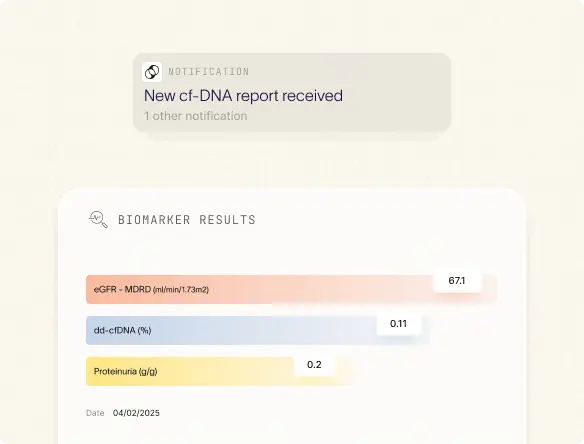The width and height of the screenshot is (584, 444).
Task: Click the biomarker magnifier pulse icon
Action: 98,219
